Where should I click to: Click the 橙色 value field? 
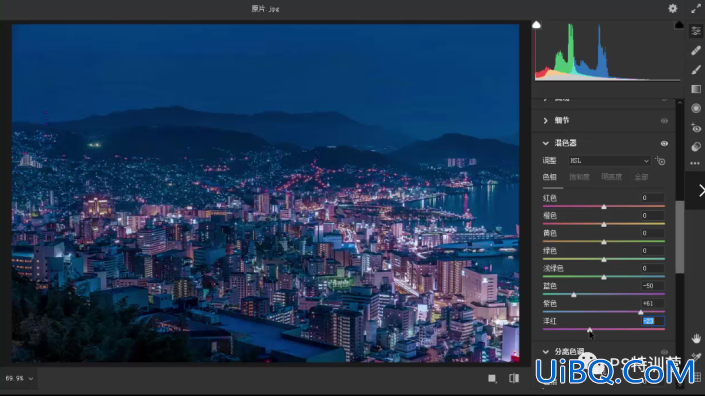tap(652, 215)
